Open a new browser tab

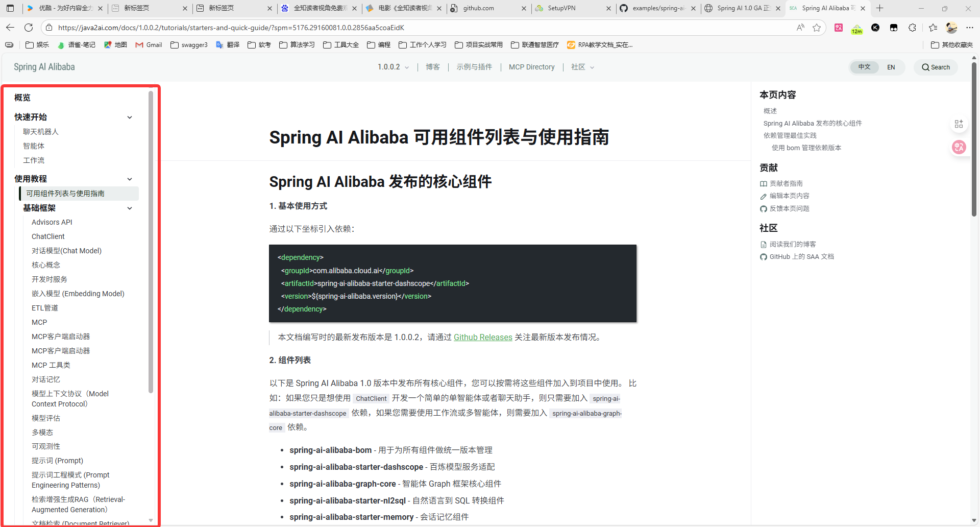[879, 8]
